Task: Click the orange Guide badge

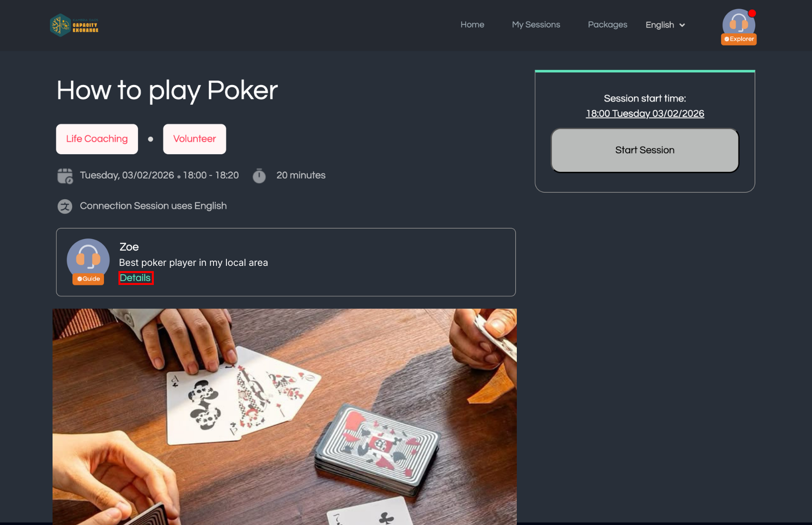Action: point(88,279)
